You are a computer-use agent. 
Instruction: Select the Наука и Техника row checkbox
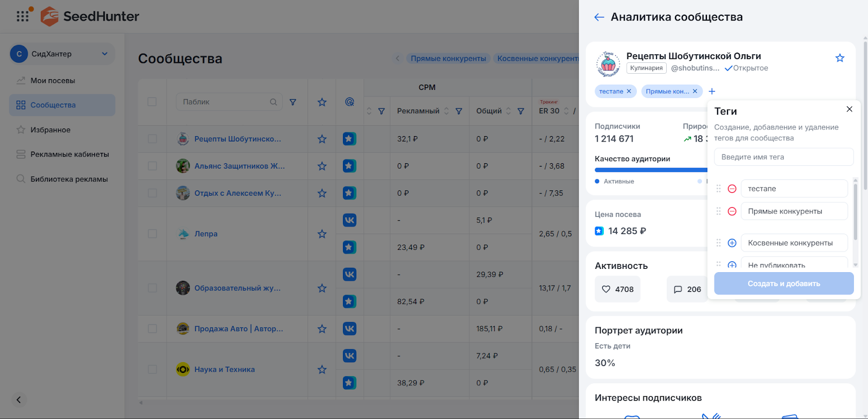point(152,369)
